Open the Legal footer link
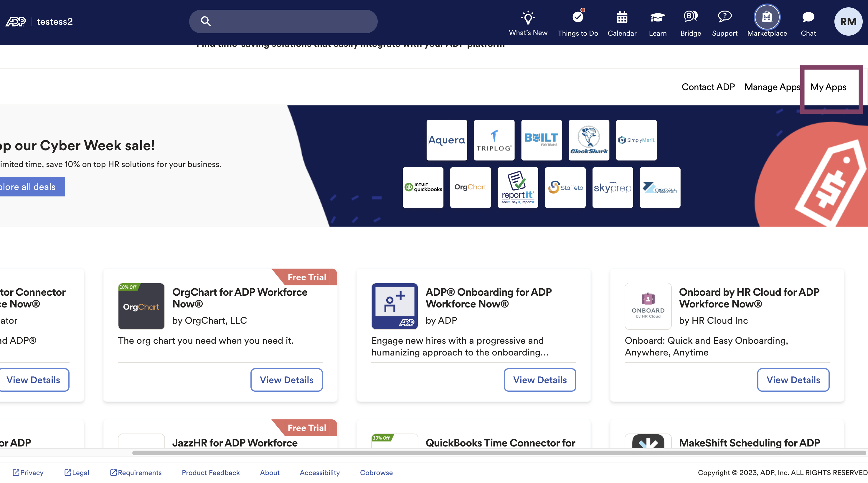The width and height of the screenshot is (868, 483). coord(77,473)
